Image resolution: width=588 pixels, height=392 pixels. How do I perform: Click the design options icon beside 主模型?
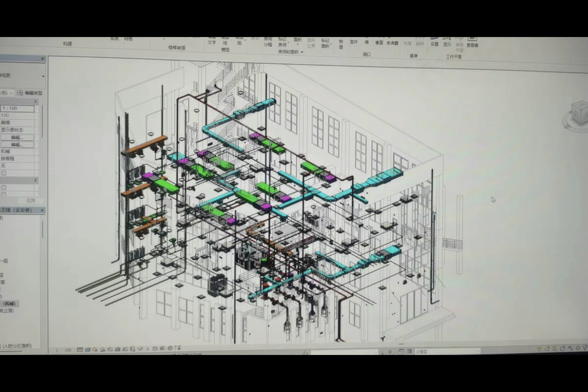[x=409, y=351]
